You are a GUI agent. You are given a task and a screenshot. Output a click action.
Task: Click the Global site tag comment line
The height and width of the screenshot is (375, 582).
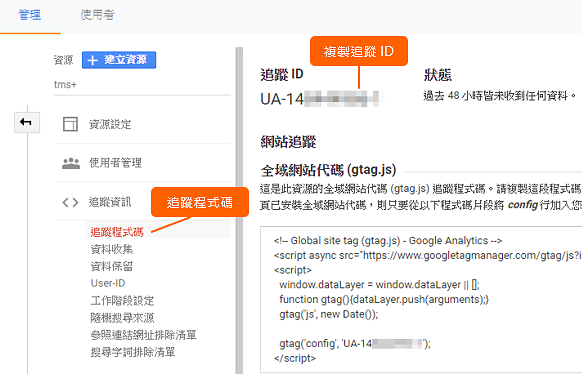[388, 241]
